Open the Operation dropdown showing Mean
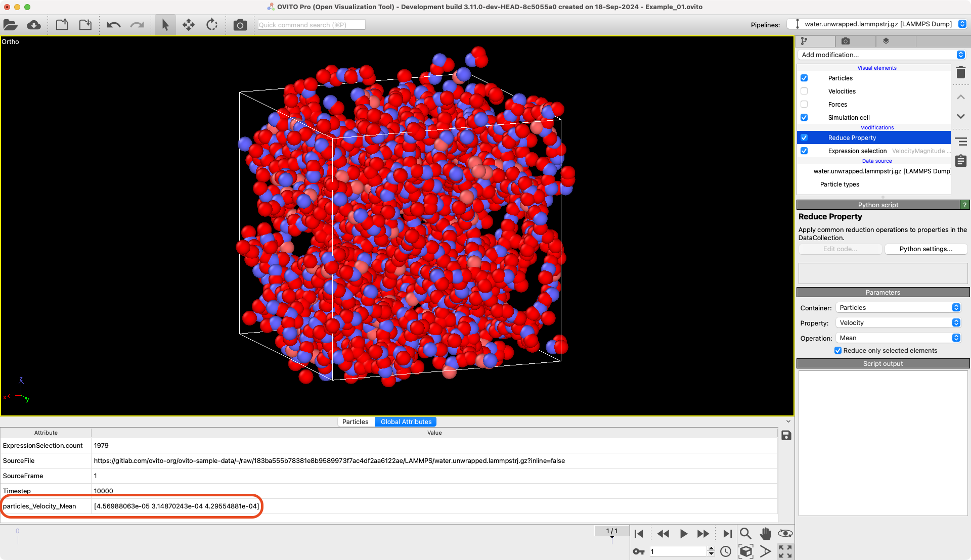Image resolution: width=971 pixels, height=560 pixels. [898, 338]
